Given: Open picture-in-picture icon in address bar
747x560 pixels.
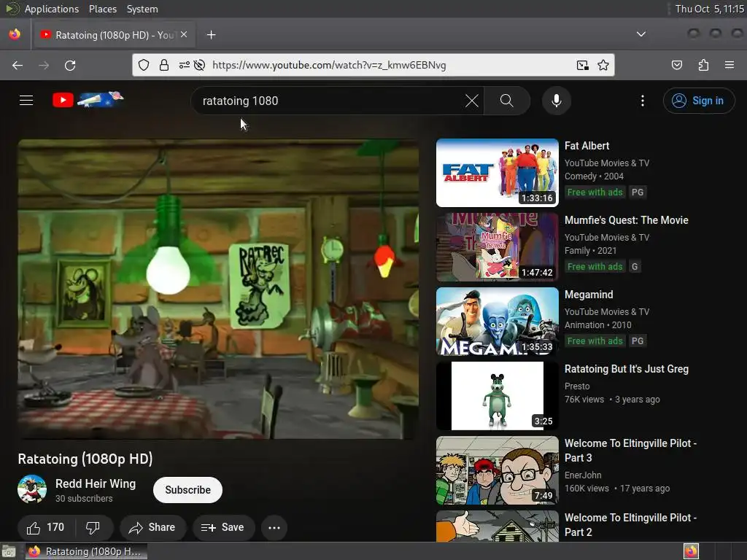Looking at the screenshot, I should 583,65.
